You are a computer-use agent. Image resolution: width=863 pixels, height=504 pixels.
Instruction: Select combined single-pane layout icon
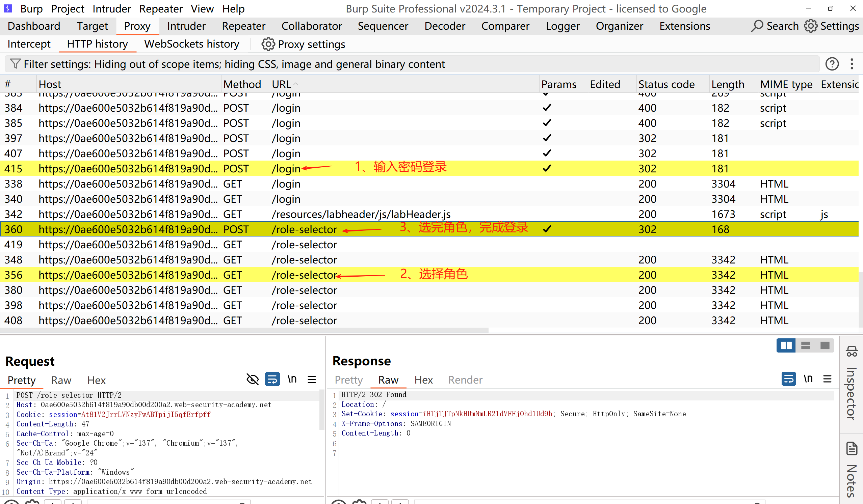[x=825, y=345]
